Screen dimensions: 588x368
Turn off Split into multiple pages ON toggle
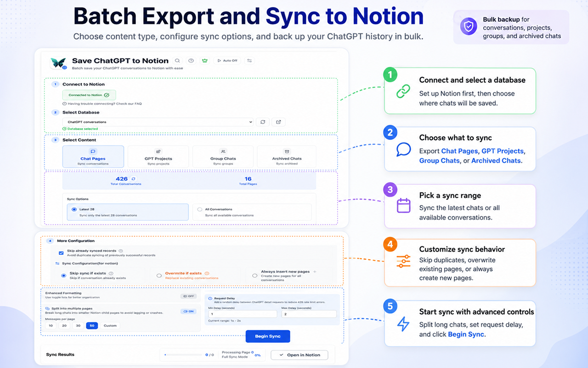[188, 311]
